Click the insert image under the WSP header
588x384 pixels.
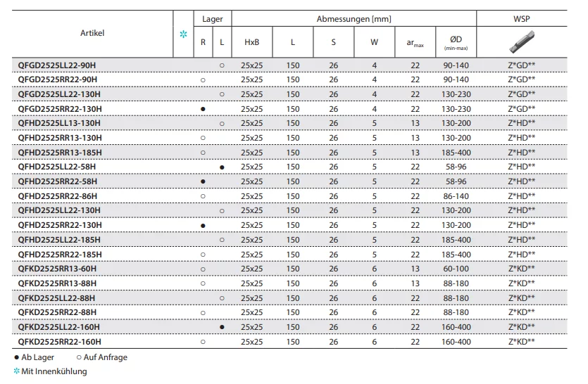point(521,41)
